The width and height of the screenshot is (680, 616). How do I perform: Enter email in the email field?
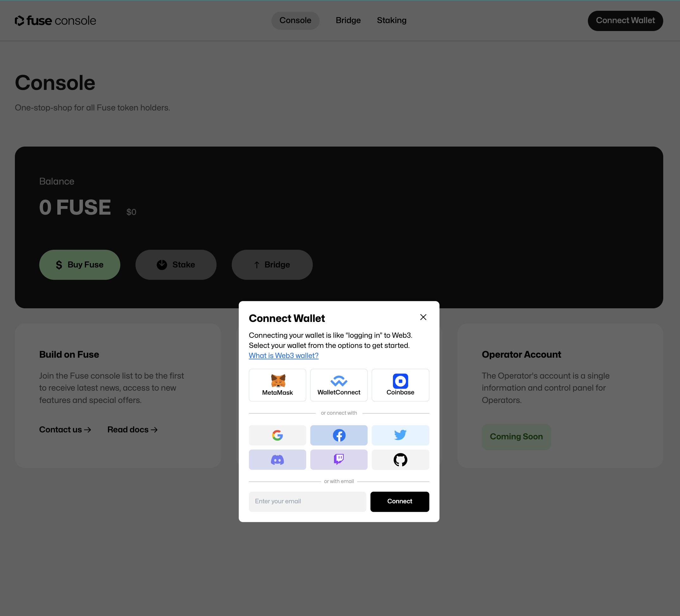coord(307,501)
